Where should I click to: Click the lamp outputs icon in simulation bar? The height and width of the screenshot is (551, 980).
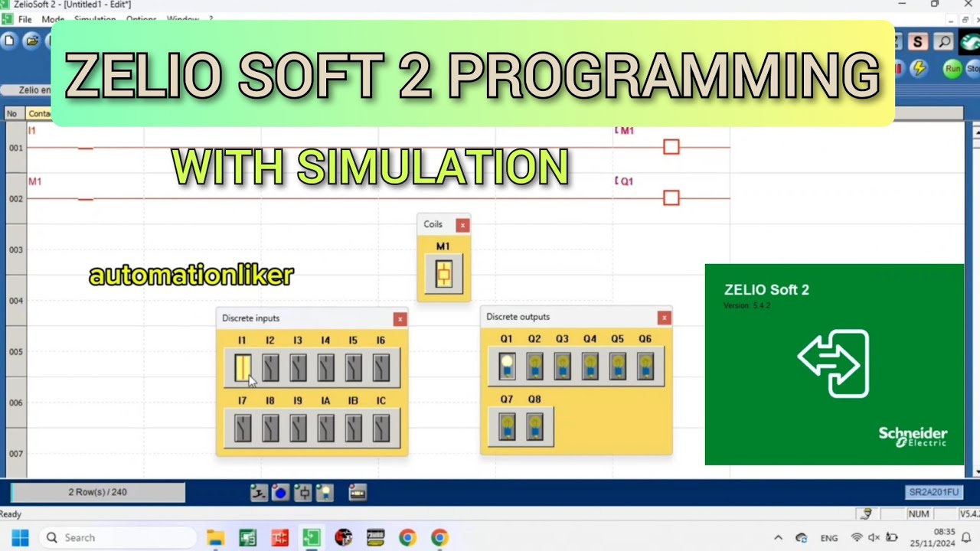coord(325,494)
